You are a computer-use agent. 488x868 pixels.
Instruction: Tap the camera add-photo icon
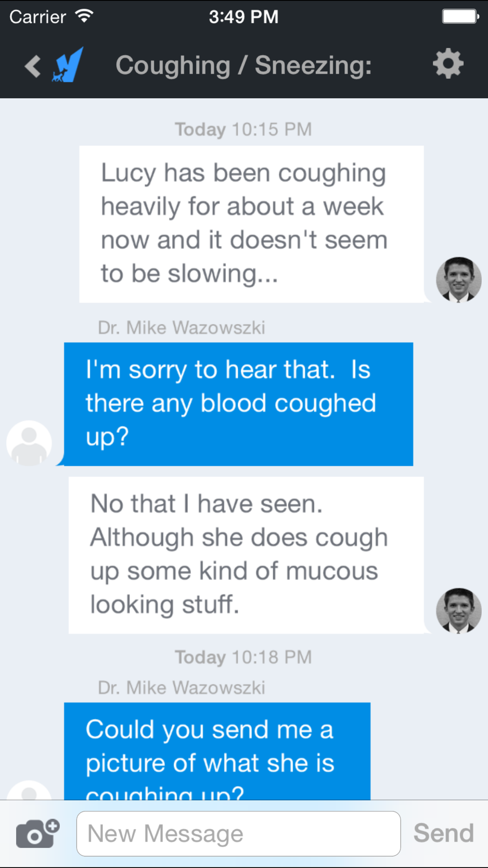pyautogui.click(x=38, y=833)
